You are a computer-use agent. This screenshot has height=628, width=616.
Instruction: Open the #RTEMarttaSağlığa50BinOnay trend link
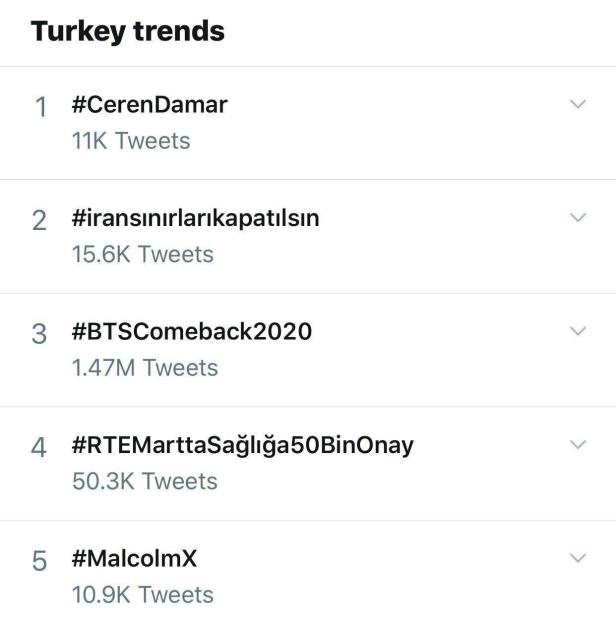tap(242, 445)
